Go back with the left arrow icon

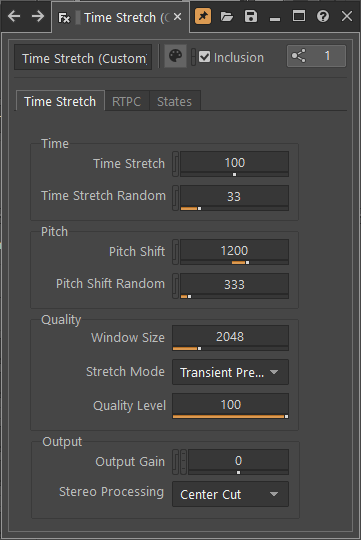click(x=14, y=16)
